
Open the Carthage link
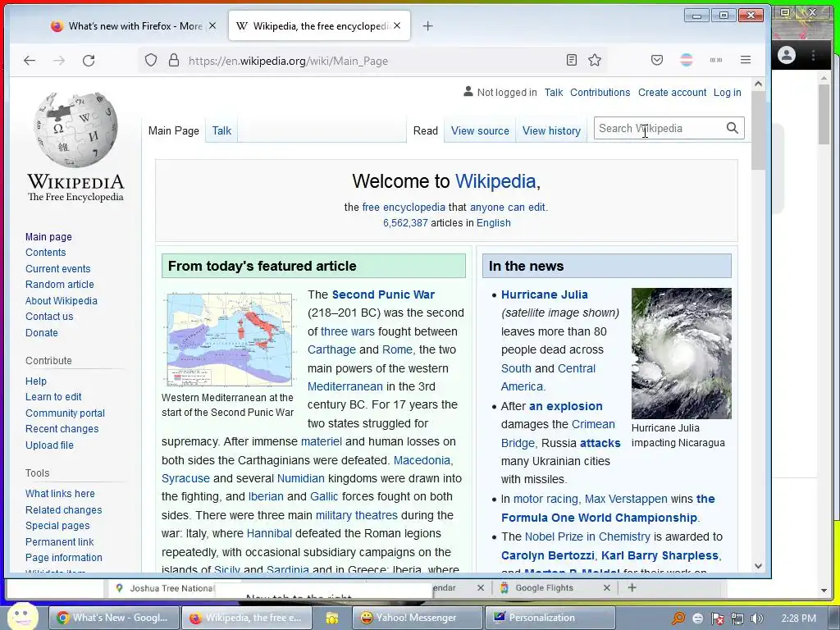tap(331, 349)
